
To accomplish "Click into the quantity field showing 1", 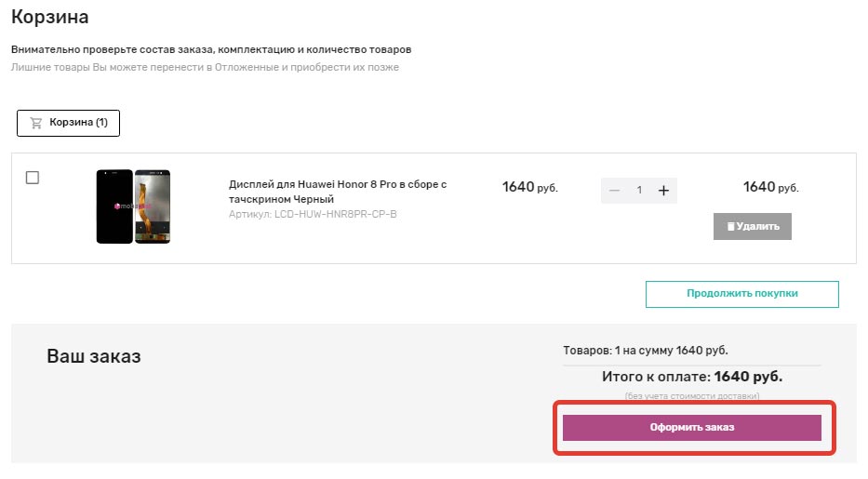I will pyautogui.click(x=639, y=191).
